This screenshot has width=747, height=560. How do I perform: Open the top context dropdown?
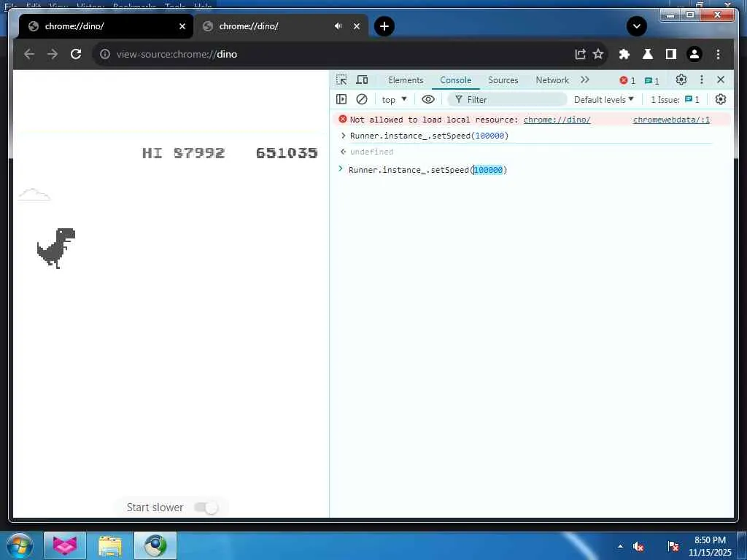[x=394, y=99]
